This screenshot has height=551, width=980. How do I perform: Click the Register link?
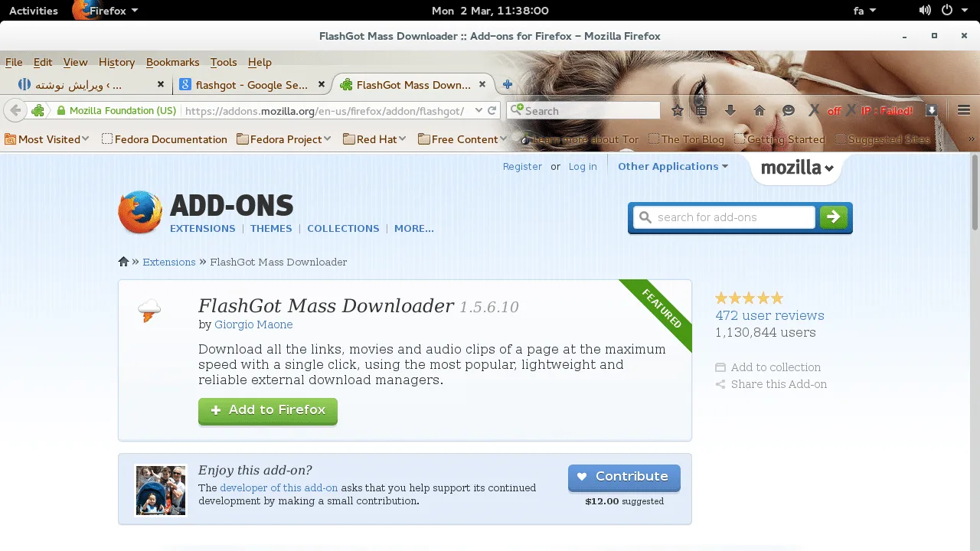(x=522, y=167)
